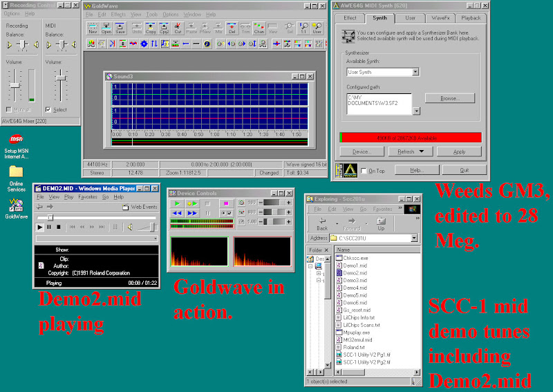Click the MIDI Volume slider handle
553x392 pixels.
[x=61, y=77]
